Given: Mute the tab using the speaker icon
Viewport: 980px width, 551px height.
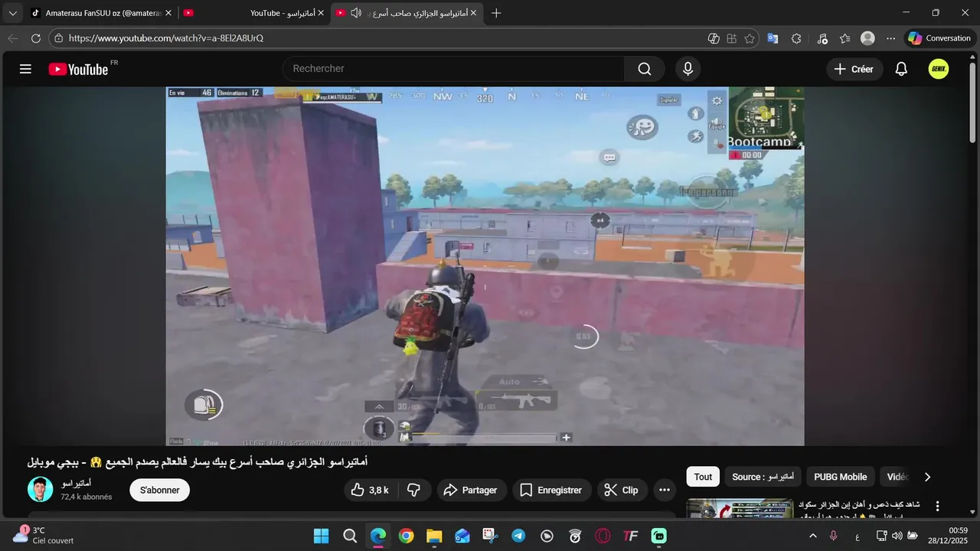Looking at the screenshot, I should click(x=356, y=13).
